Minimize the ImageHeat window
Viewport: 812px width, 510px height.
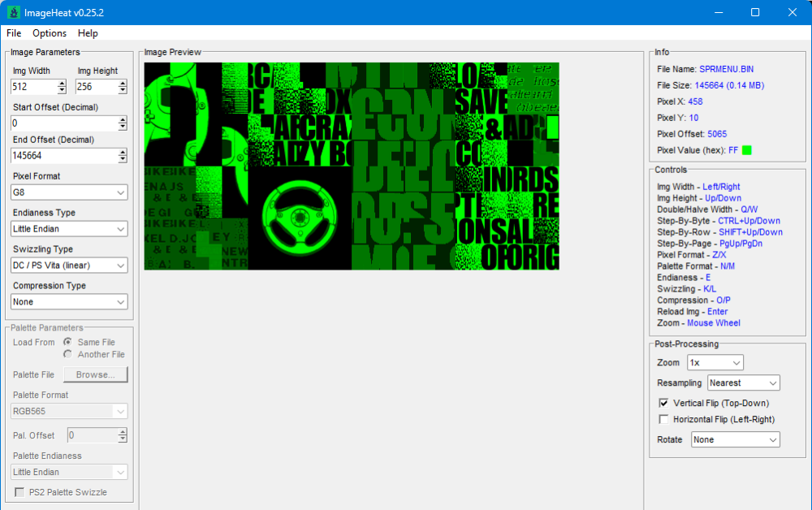719,12
